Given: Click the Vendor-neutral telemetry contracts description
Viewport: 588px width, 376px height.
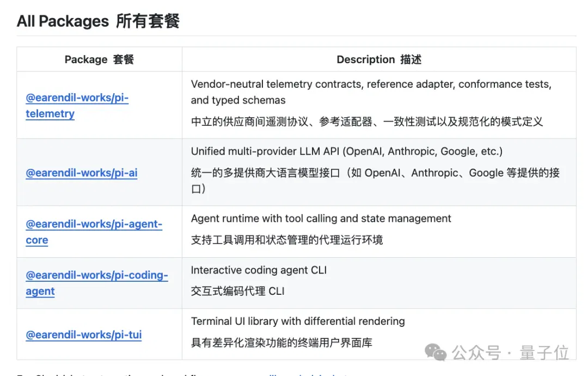Looking at the screenshot, I should pyautogui.click(x=371, y=92).
